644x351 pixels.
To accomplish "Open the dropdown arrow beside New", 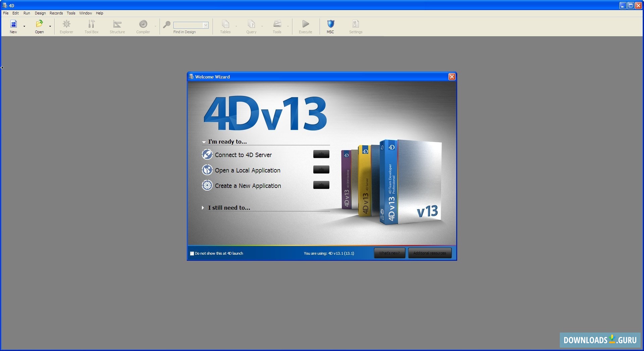I will click(24, 26).
